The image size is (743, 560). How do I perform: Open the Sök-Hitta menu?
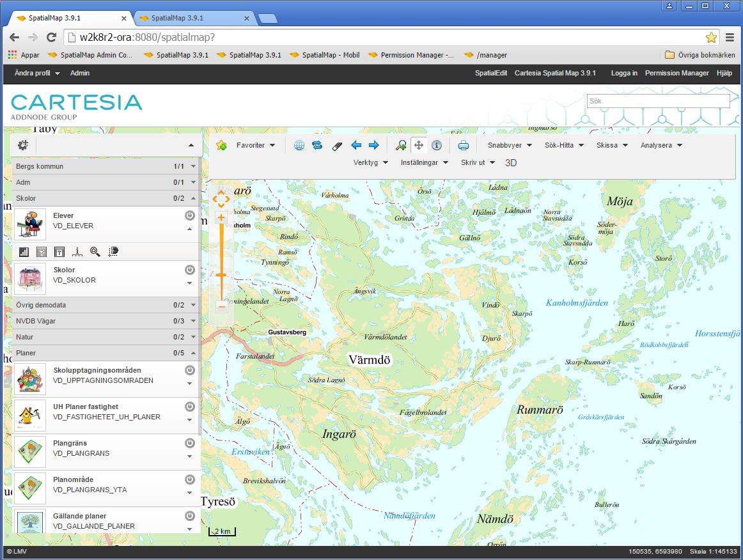pos(564,146)
